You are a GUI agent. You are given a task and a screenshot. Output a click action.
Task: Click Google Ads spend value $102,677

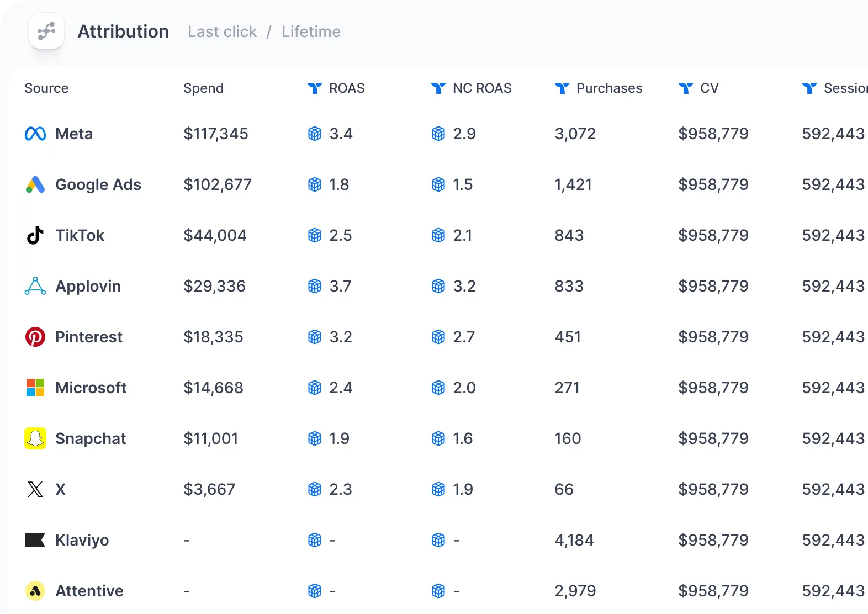tap(218, 184)
